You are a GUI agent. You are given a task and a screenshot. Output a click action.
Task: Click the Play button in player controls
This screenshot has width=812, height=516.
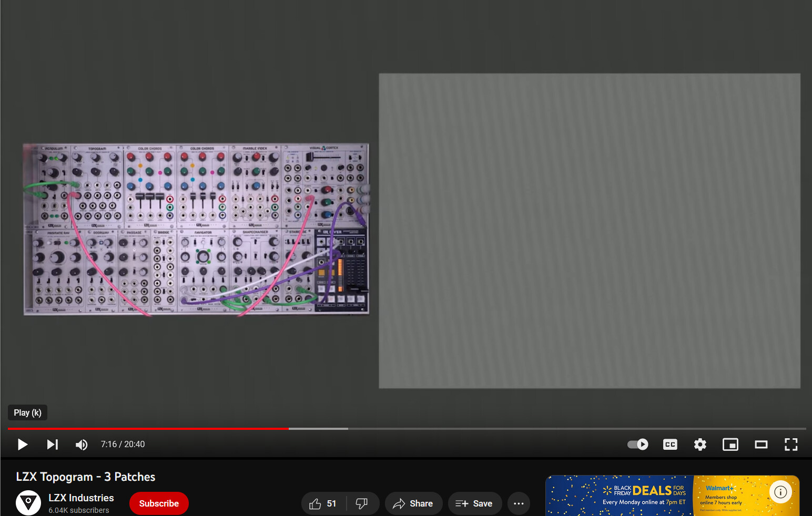coord(22,445)
